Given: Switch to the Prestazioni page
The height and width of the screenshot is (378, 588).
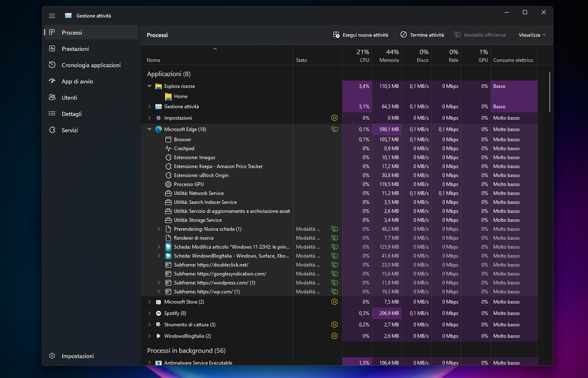Looking at the screenshot, I should click(x=91, y=48).
